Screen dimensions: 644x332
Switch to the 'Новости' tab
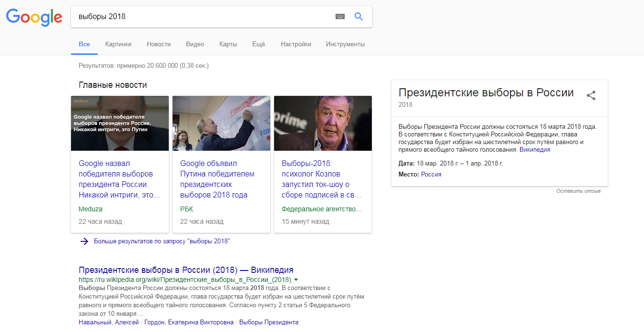point(159,44)
